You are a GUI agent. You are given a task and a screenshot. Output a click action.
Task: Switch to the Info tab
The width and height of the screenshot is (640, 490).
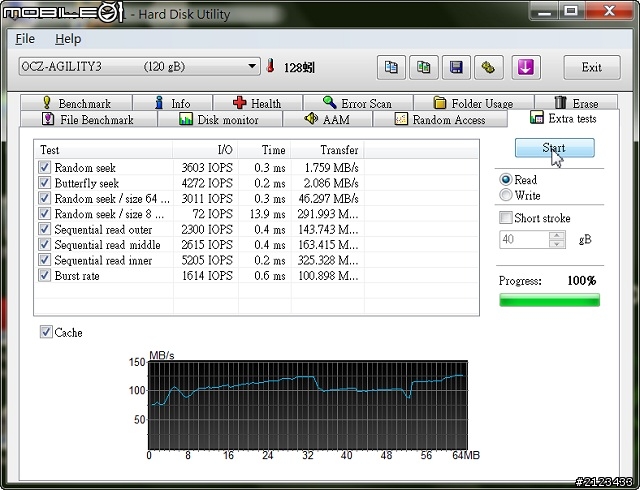coord(172,103)
